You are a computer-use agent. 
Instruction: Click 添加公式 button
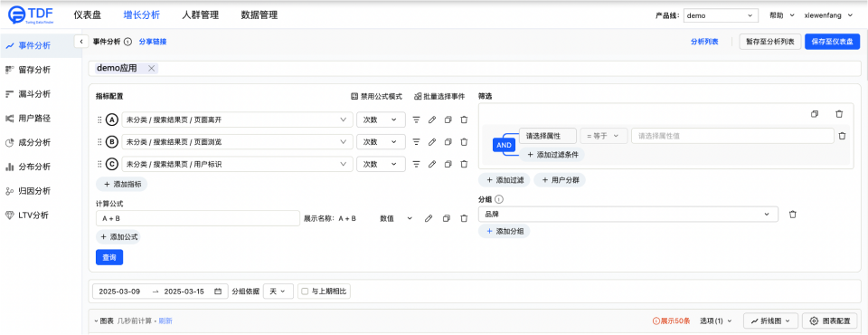pyautogui.click(x=118, y=237)
